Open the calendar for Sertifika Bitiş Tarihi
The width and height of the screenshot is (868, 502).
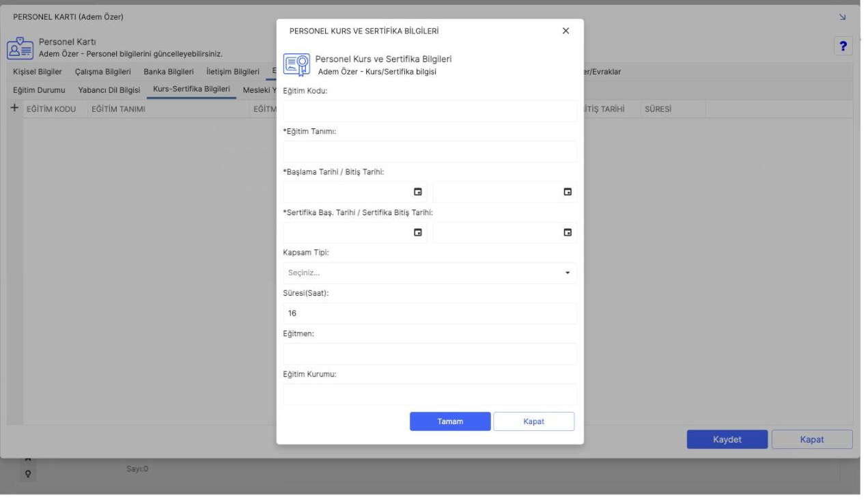568,232
